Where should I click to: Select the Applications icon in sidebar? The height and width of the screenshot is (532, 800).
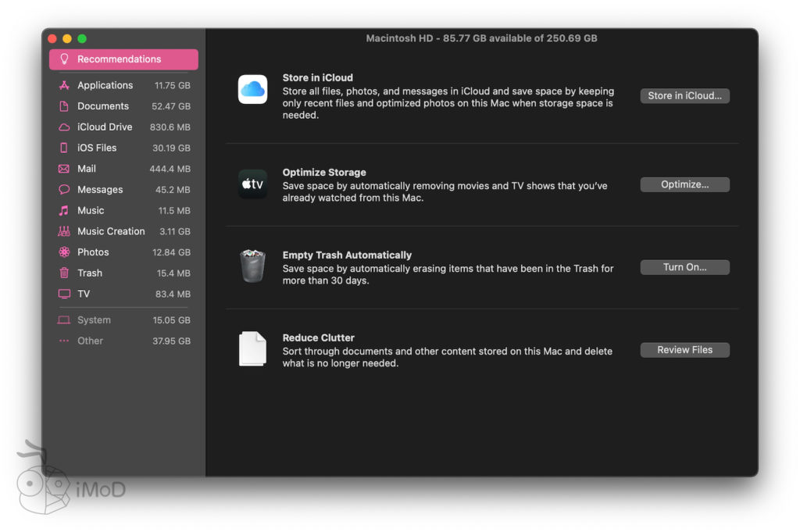click(x=64, y=85)
